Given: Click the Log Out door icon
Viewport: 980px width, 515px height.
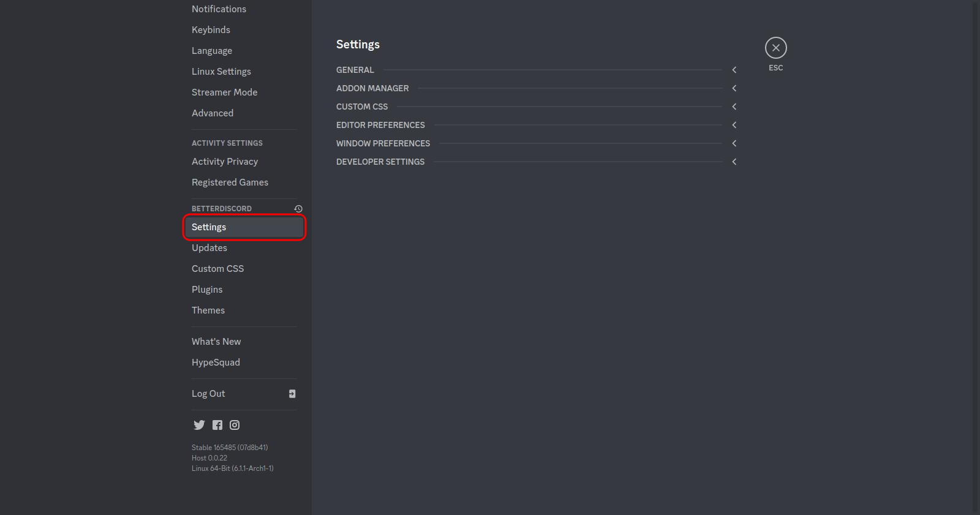Looking at the screenshot, I should (x=292, y=394).
